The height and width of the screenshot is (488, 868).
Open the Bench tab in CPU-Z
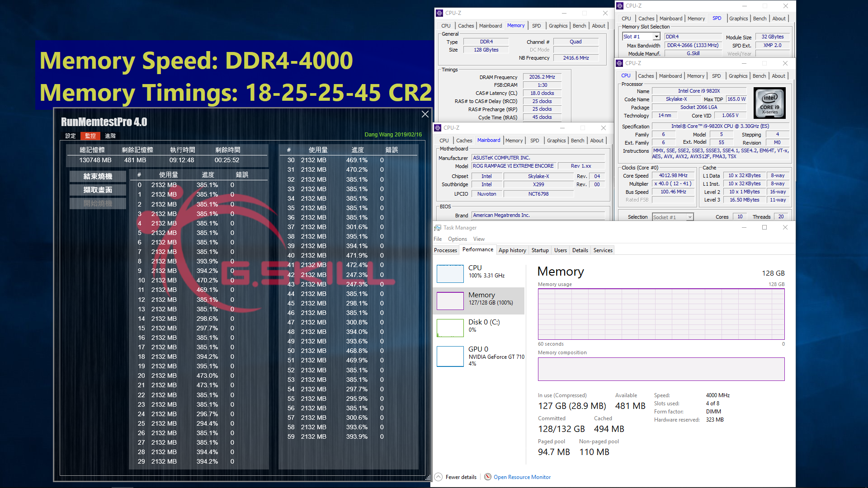[759, 75]
